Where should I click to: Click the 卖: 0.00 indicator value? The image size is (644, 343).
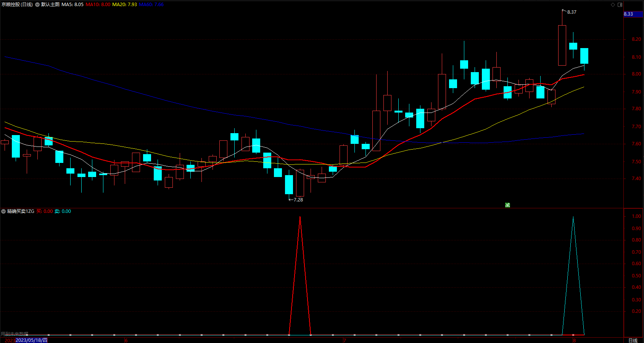tap(63, 211)
